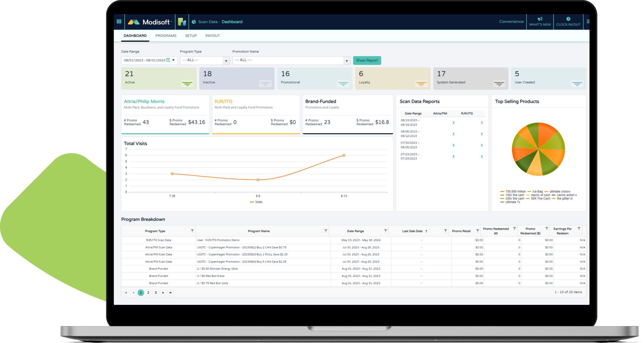Click the Show Report button
644x343 pixels.
[x=367, y=60]
